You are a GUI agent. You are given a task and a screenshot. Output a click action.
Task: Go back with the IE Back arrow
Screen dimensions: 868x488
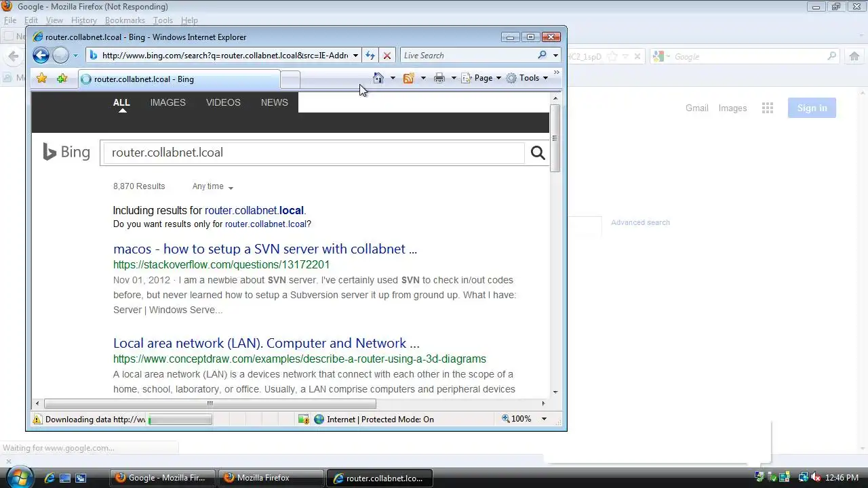point(41,56)
